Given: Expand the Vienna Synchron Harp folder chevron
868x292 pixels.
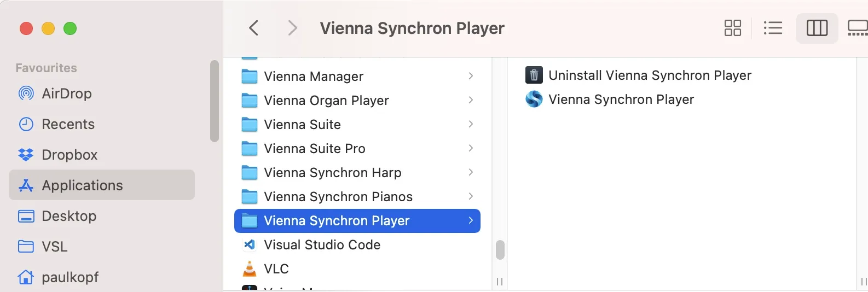Looking at the screenshot, I should tap(471, 172).
